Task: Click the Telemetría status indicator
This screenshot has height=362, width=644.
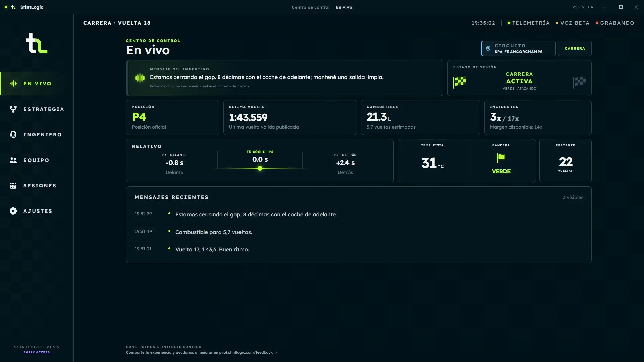Action: (529, 23)
